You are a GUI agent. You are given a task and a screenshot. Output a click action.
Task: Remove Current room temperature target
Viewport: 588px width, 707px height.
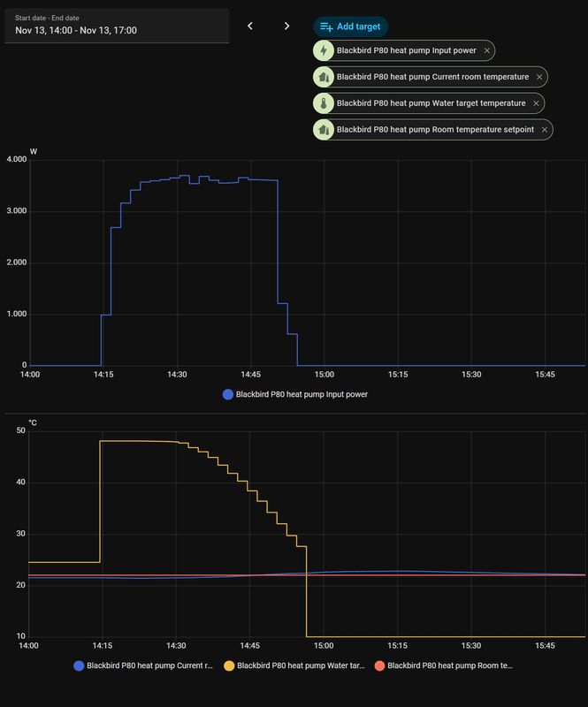tap(539, 77)
